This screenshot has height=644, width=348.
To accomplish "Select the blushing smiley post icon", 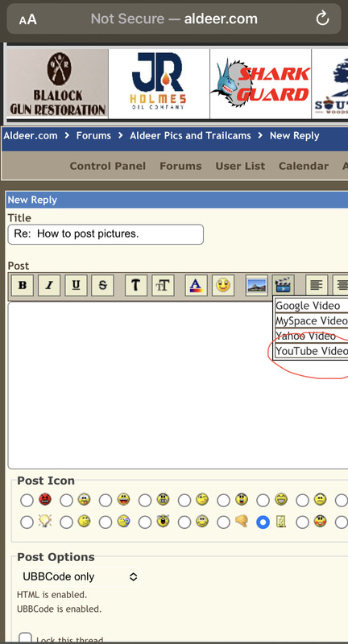I will pyautogui.click(x=302, y=522).
